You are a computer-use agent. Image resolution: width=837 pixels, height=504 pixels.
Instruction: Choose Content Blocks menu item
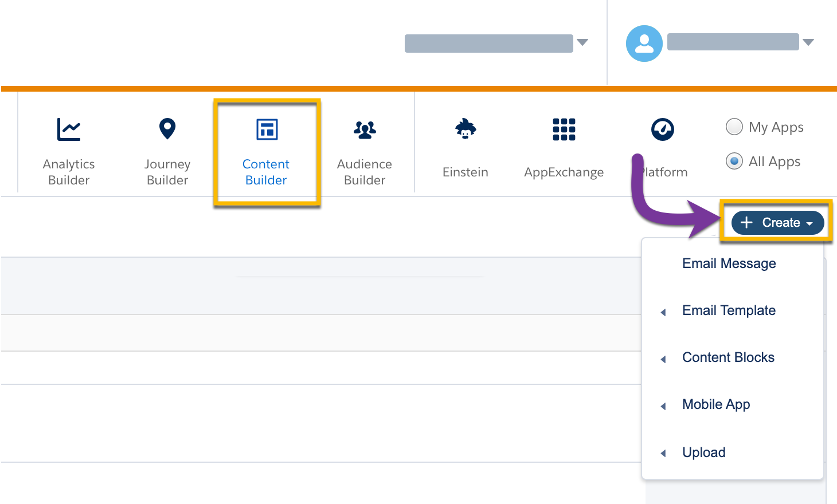[x=728, y=357]
